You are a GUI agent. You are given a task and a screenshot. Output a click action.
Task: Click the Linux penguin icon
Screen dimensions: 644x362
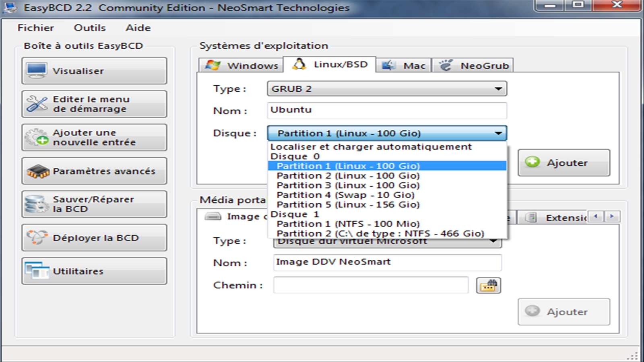[299, 64]
